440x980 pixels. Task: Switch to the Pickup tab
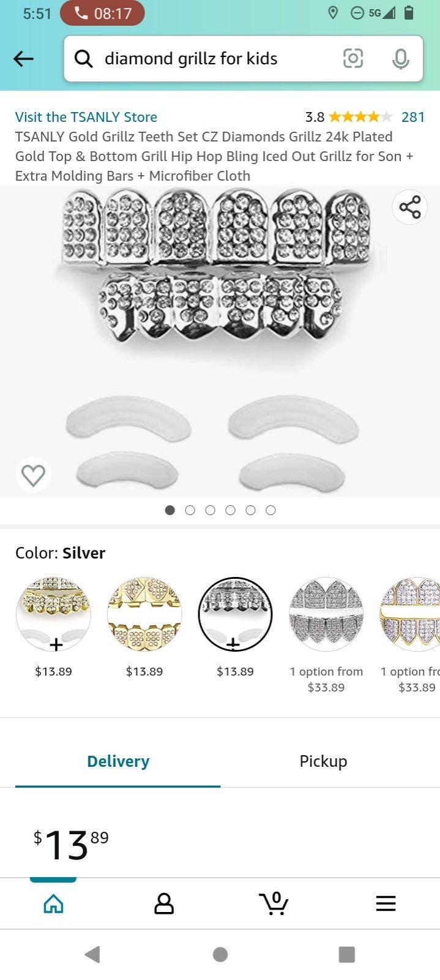pos(323,761)
